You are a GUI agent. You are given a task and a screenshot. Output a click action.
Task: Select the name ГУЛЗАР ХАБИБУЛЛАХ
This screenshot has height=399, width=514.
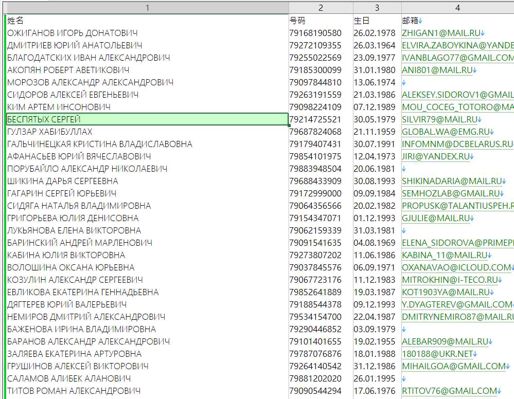coord(50,132)
